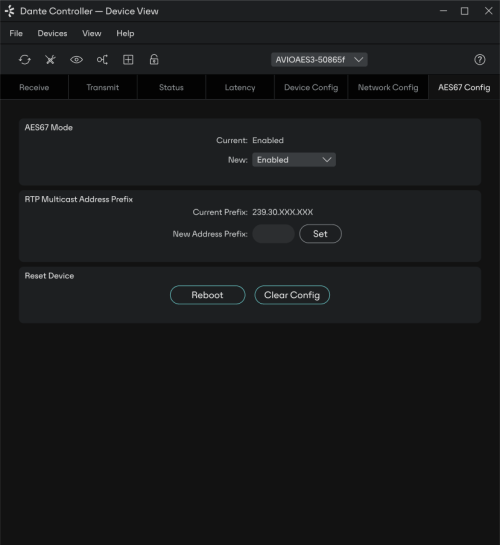Open the AVIOAES3-50865f device dropdown
Screen dimensions: 500x545
[319, 60]
